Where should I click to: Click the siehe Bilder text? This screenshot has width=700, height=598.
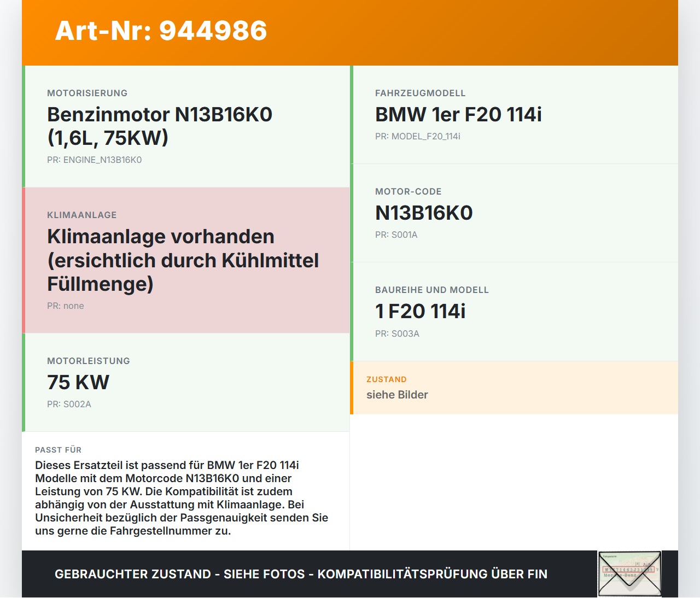397,395
